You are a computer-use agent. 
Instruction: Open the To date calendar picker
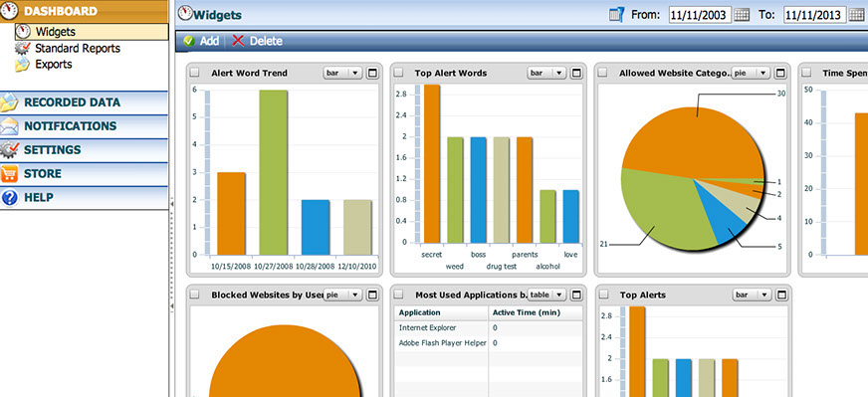(855, 15)
